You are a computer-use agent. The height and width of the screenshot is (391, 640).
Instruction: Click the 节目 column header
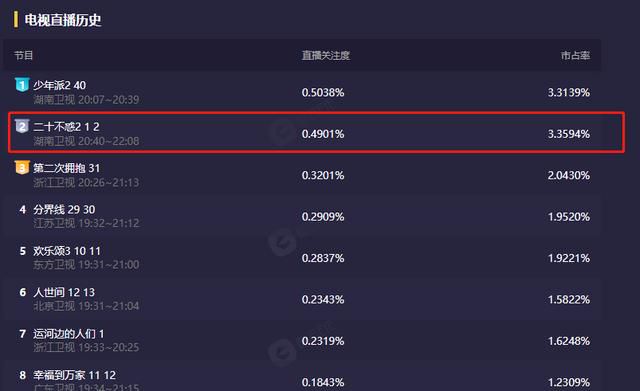[23, 56]
